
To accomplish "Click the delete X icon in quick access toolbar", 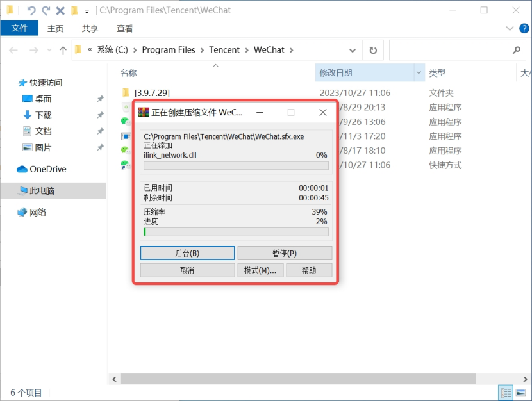I will pos(60,10).
